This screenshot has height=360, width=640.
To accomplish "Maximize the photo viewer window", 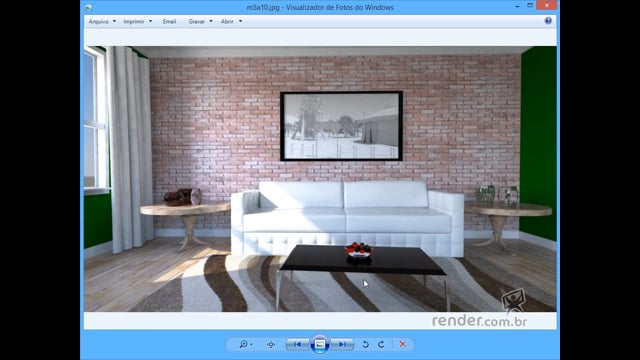I will (530, 5).
